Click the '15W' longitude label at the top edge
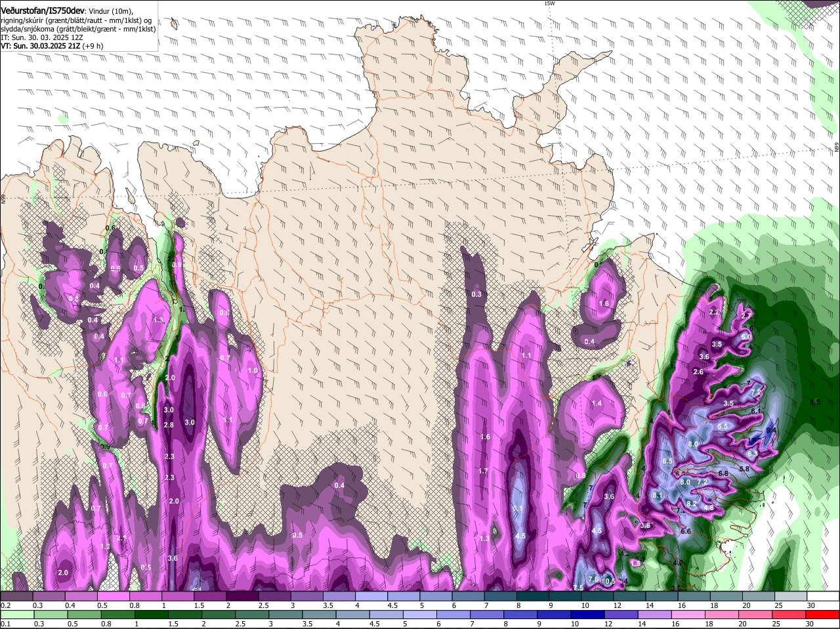Viewport: 840px width, 629px height. click(549, 3)
